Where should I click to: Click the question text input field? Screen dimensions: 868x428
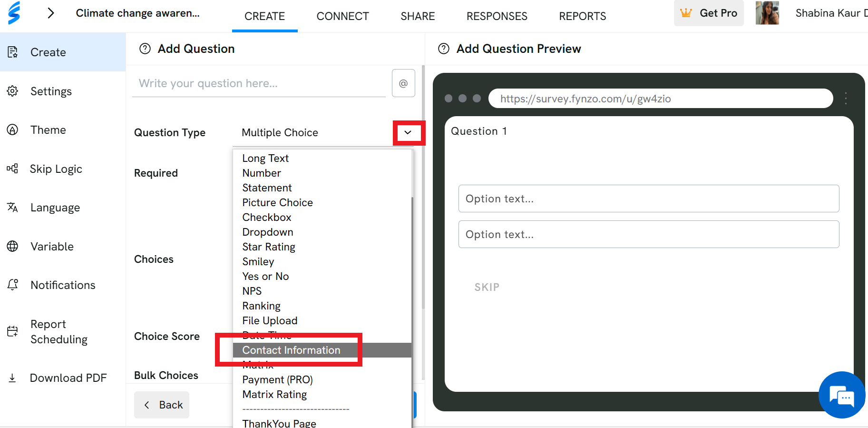[259, 83]
